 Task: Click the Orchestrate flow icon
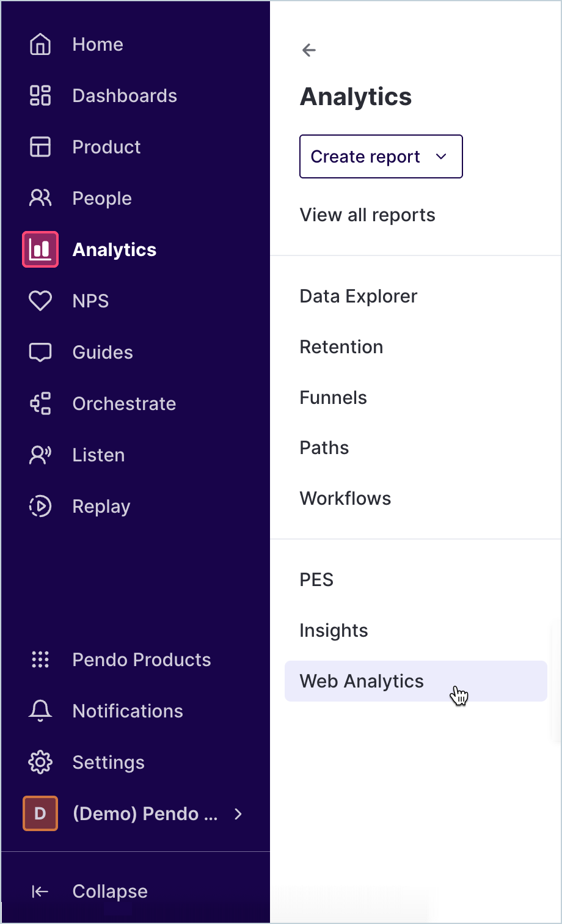(40, 404)
